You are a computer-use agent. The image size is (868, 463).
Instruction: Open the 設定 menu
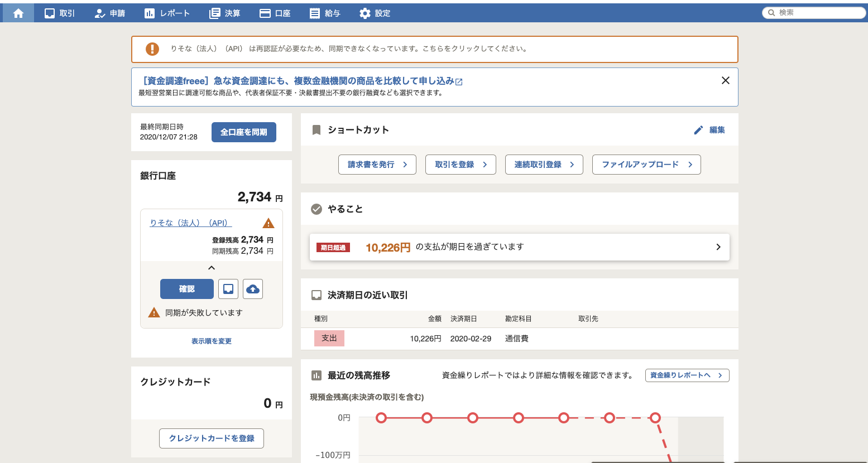pyautogui.click(x=375, y=13)
